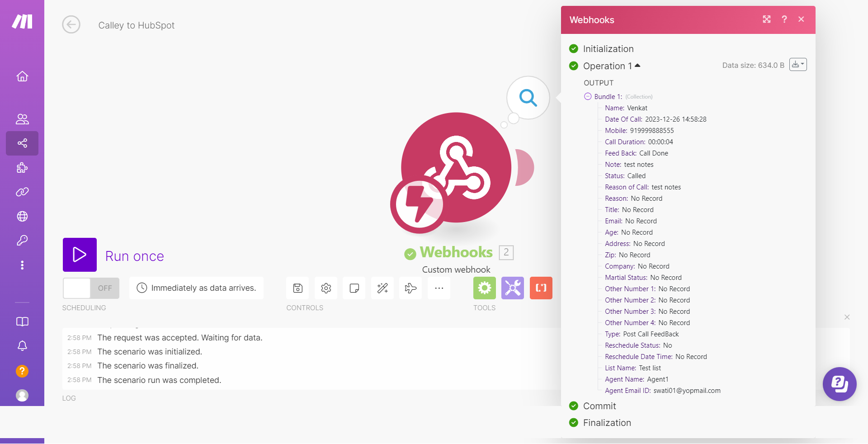This screenshot has width=868, height=444.
Task: Select the Mobile: 919999888555 row
Action: click(639, 130)
